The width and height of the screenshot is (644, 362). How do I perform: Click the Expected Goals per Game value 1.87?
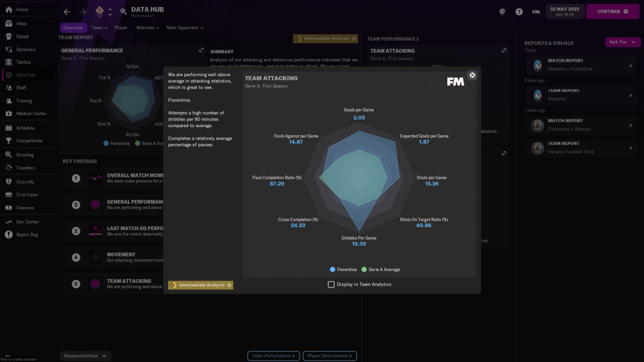(x=424, y=142)
